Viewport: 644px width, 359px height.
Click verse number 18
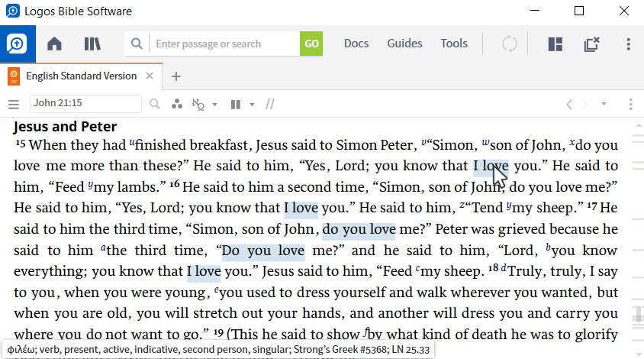(493, 268)
